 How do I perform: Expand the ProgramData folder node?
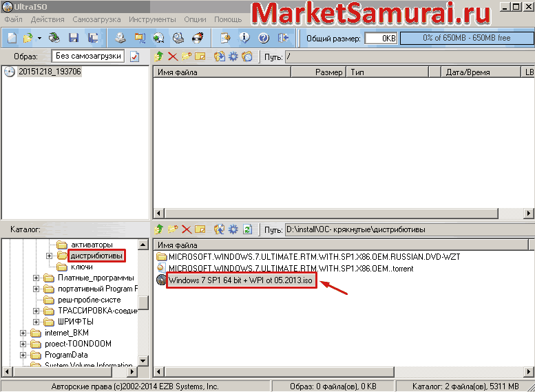click(23, 355)
